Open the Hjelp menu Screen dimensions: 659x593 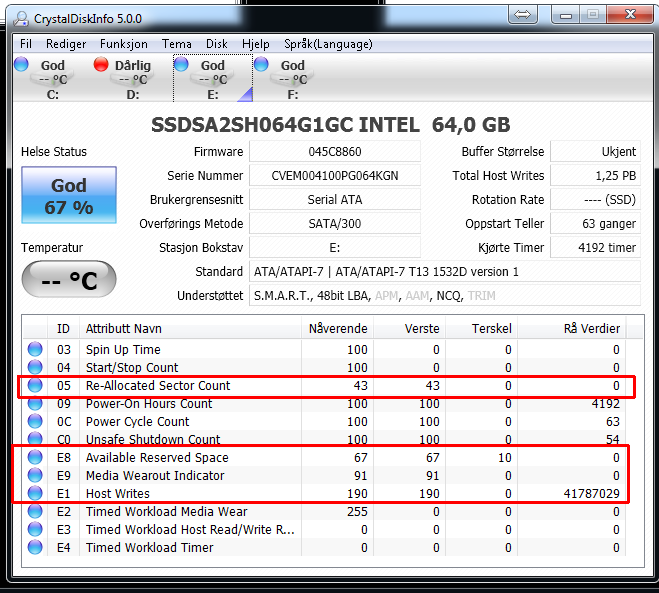(x=256, y=44)
